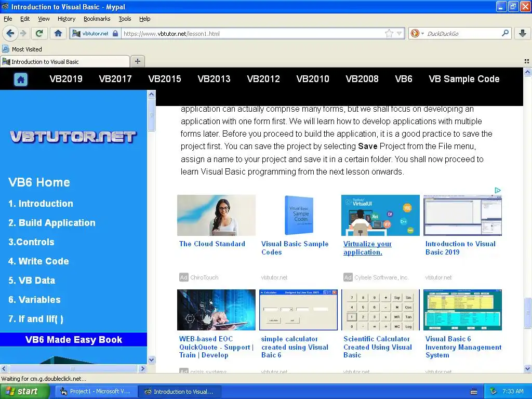532x399 pixels.
Task: Switch to Project1 - Microsoft Visual Basic taskbar item
Action: coord(96,392)
